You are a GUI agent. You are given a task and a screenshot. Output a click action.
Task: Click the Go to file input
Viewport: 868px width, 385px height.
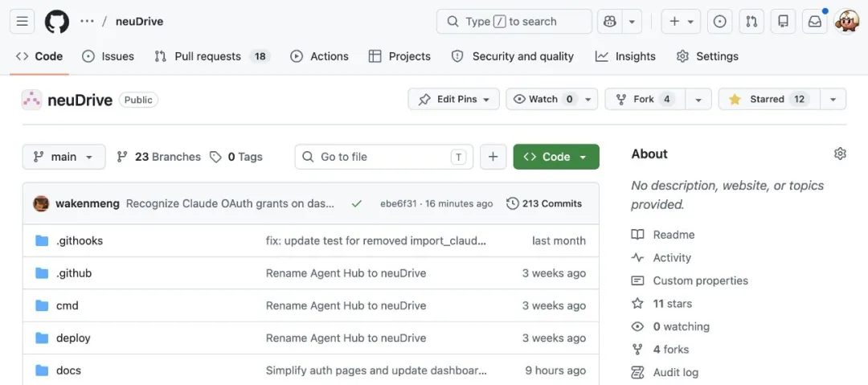[383, 157]
